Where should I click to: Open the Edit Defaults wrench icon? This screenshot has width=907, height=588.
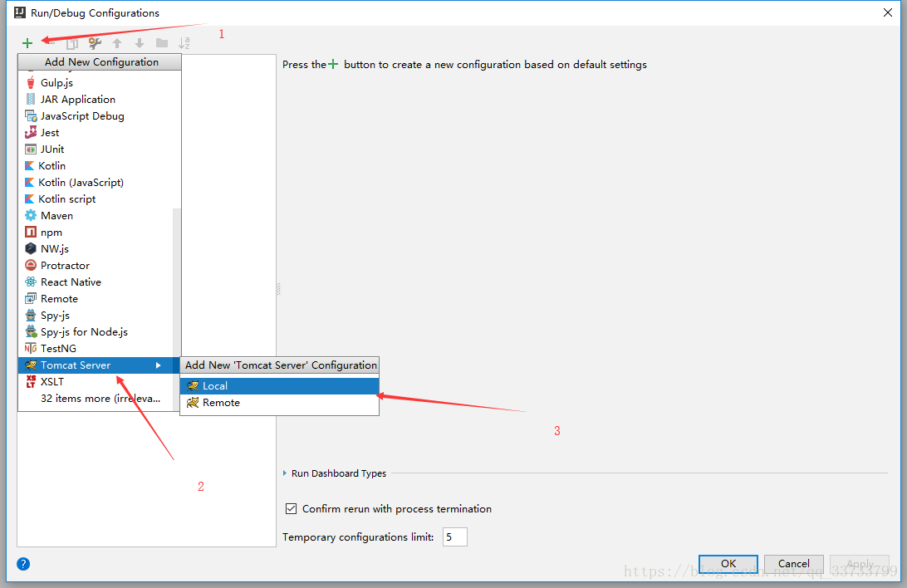95,43
